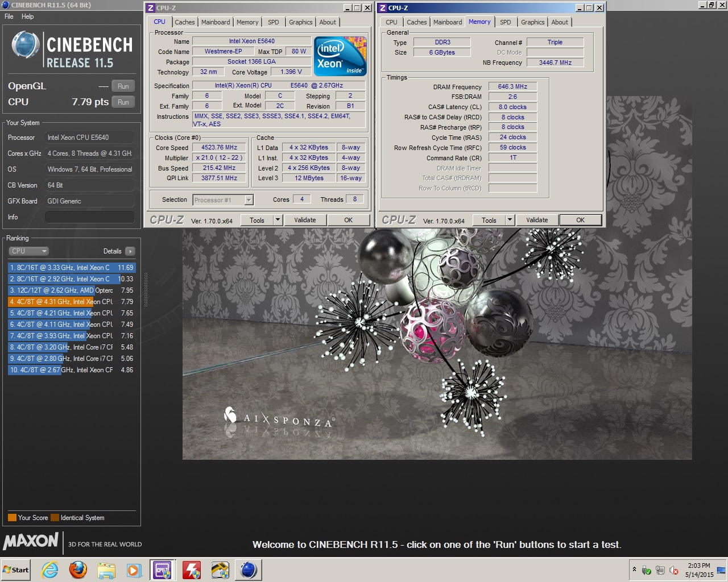Click the Cinebench Release 11.5 logo
Viewport: 728px width, 582px height.
[x=72, y=50]
